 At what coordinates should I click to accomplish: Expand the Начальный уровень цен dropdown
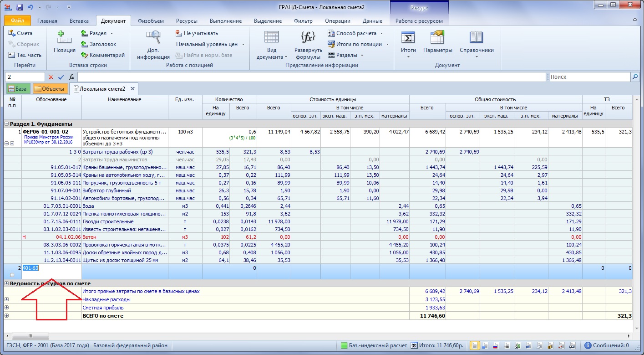tap(243, 44)
